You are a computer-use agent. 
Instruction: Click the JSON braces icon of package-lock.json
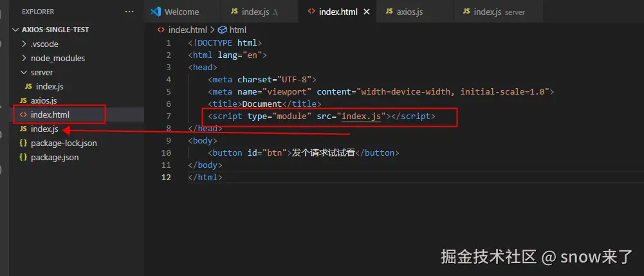coord(23,143)
